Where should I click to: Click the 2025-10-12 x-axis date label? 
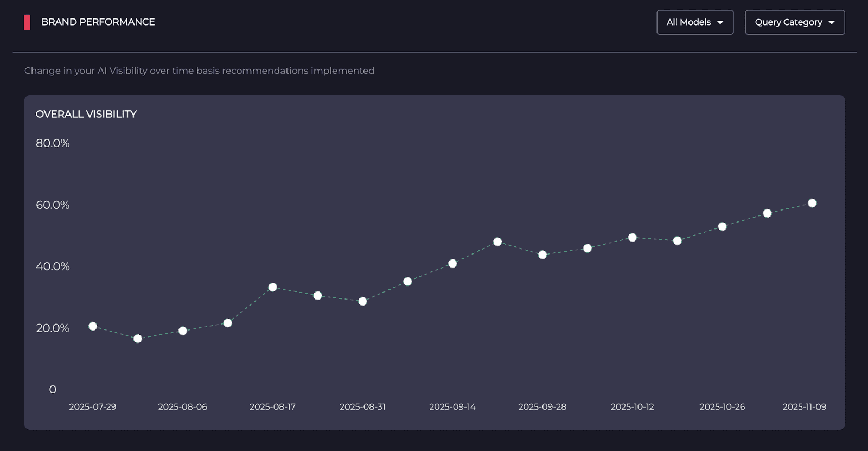pyautogui.click(x=633, y=407)
